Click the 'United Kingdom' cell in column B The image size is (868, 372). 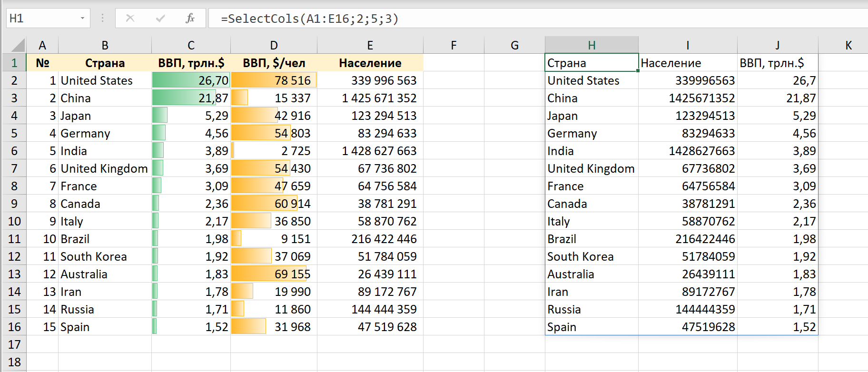(x=104, y=168)
